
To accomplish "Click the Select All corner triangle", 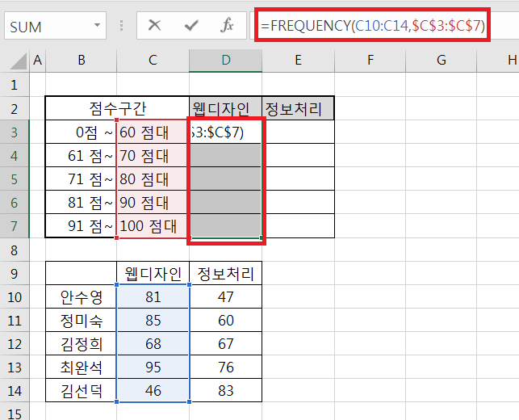I will tap(15, 61).
